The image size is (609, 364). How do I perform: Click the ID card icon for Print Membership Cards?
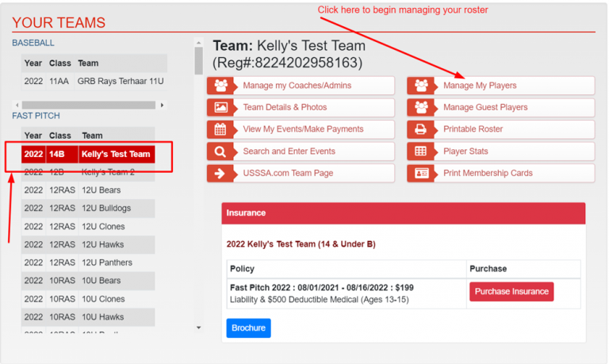pyautogui.click(x=421, y=174)
